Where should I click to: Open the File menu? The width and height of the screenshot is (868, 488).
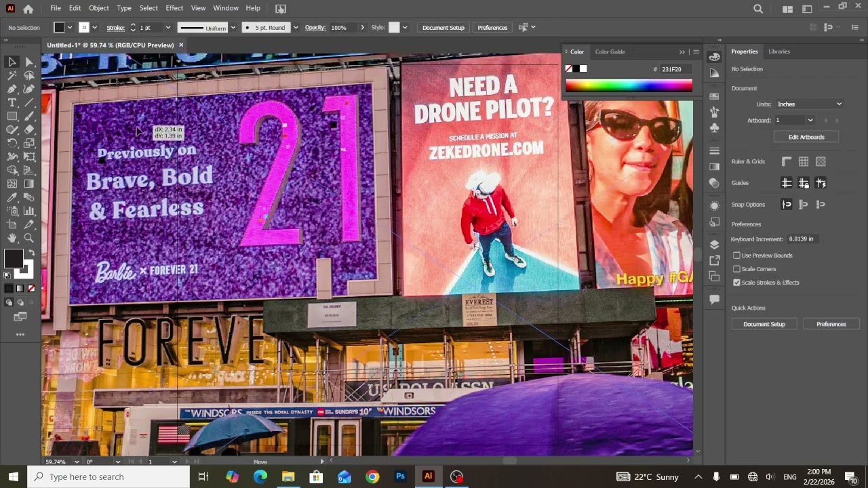[56, 8]
